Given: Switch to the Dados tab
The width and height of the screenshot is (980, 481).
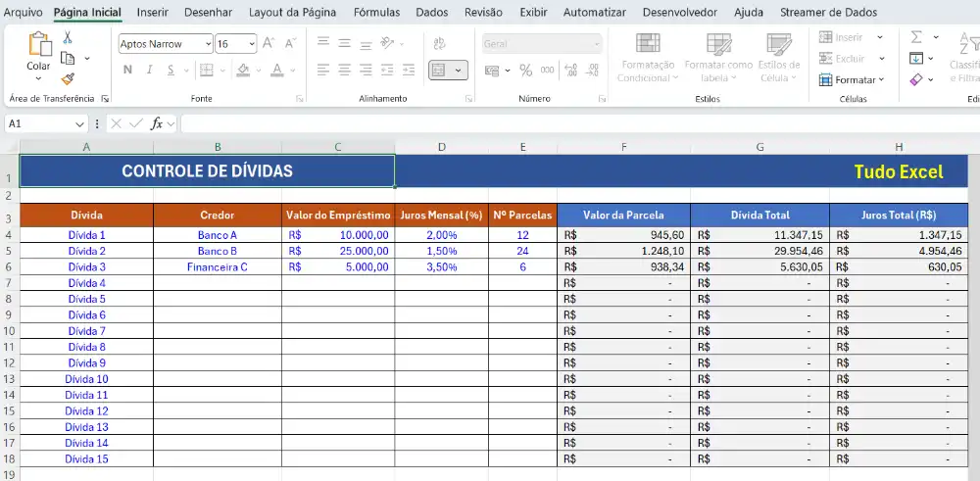Looking at the screenshot, I should [432, 12].
